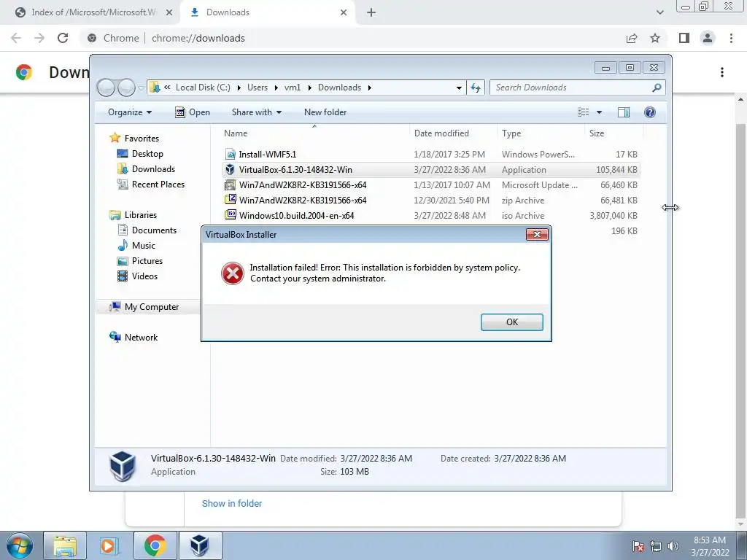Bookmark this page with star icon

(655, 38)
